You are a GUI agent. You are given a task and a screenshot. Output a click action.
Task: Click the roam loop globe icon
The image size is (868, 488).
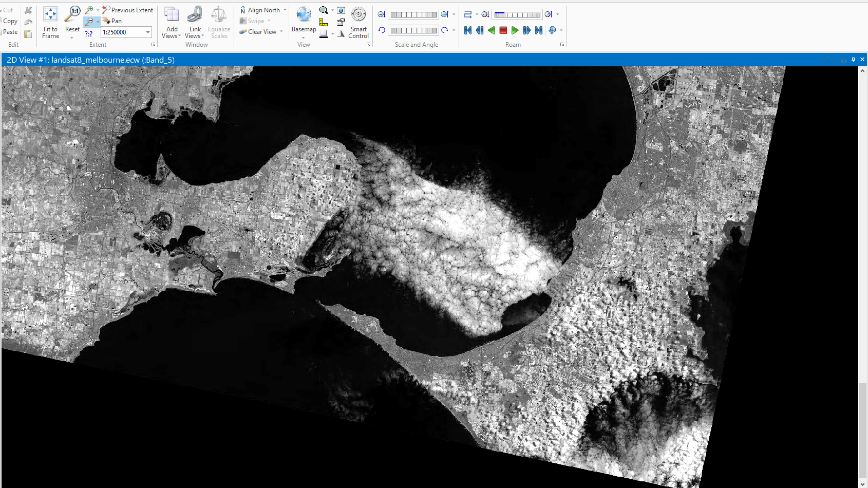pos(552,30)
